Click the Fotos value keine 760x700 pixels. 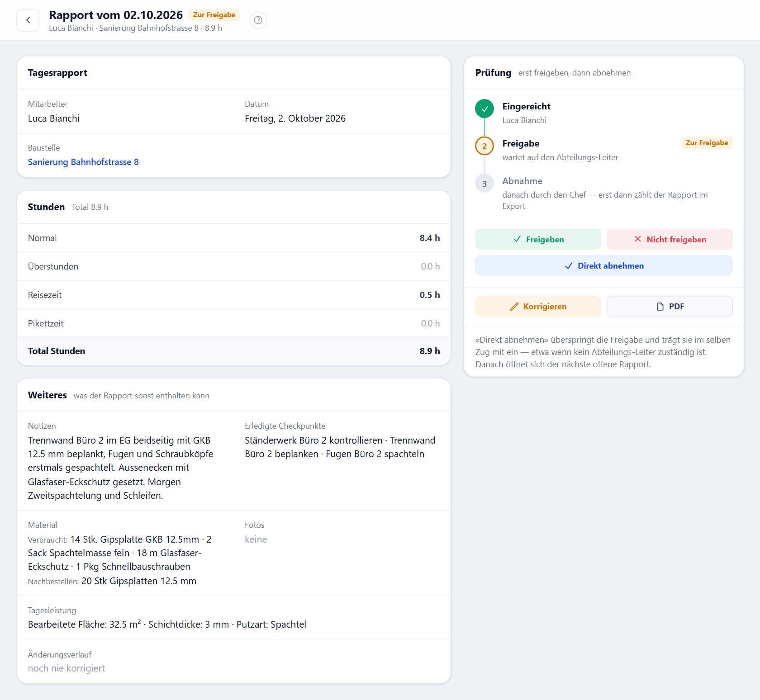tap(256, 539)
